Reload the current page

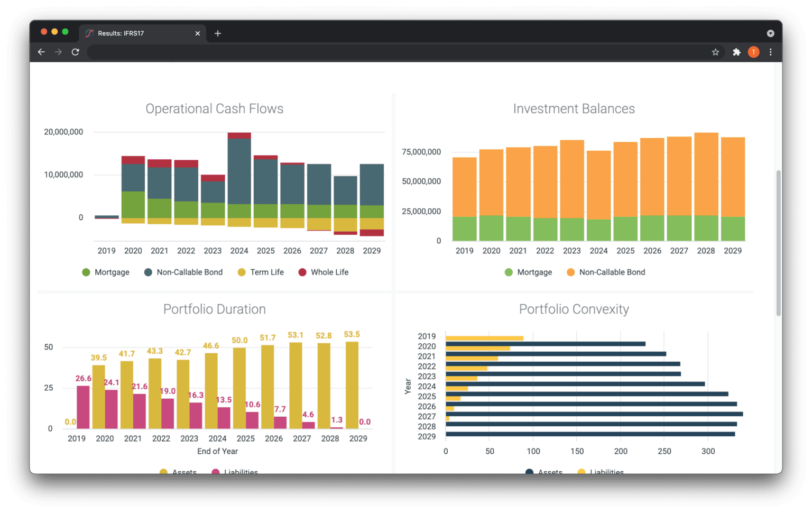click(75, 52)
